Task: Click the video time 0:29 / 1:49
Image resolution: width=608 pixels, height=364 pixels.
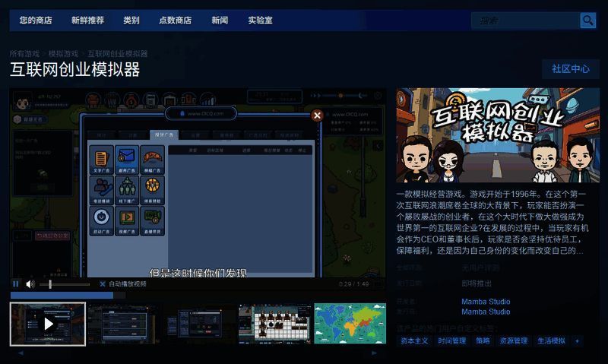Action: point(353,284)
